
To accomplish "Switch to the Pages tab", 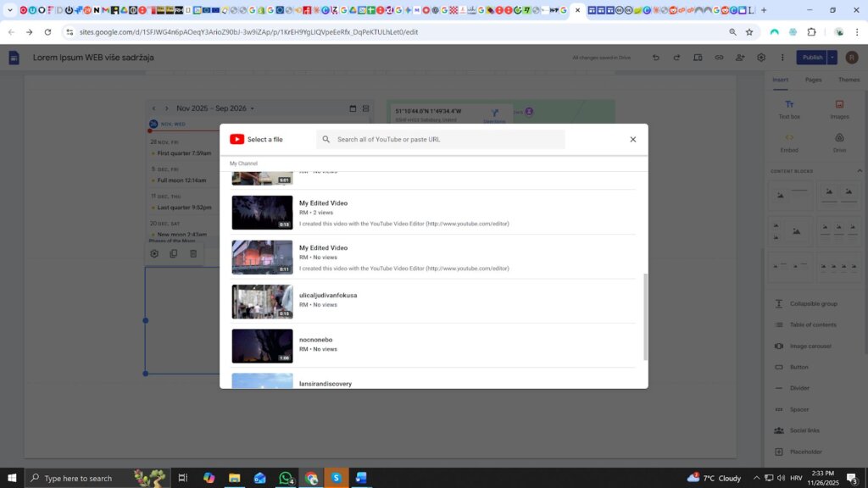I will 813,80.
